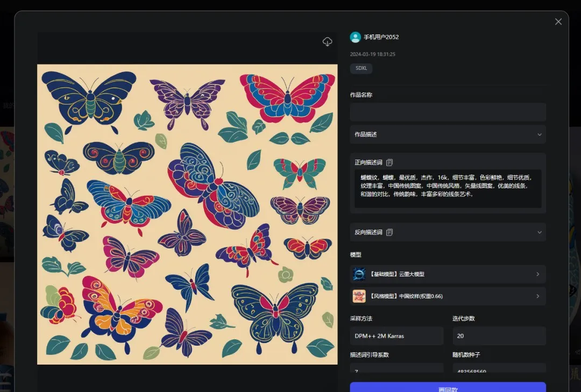Open 基础模型 details via right arrow
This screenshot has width=581, height=392.
coord(537,274)
